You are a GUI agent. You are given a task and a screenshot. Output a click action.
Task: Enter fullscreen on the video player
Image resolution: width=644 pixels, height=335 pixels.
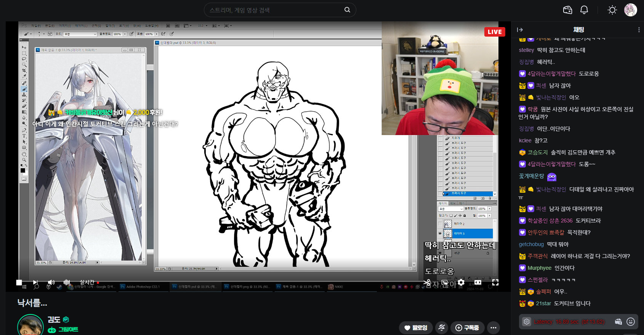point(495,282)
